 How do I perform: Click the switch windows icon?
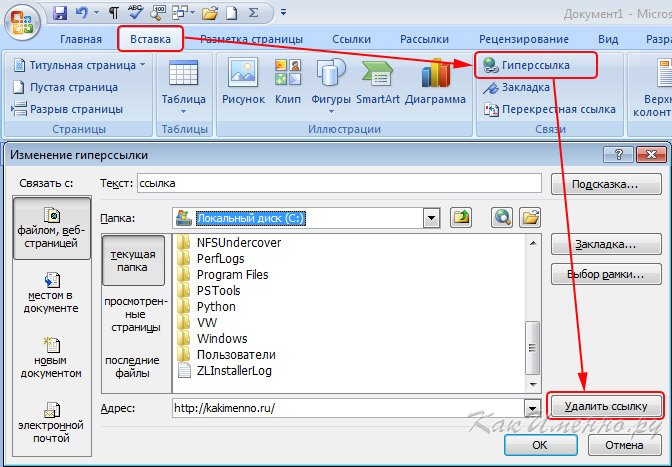coord(179,13)
